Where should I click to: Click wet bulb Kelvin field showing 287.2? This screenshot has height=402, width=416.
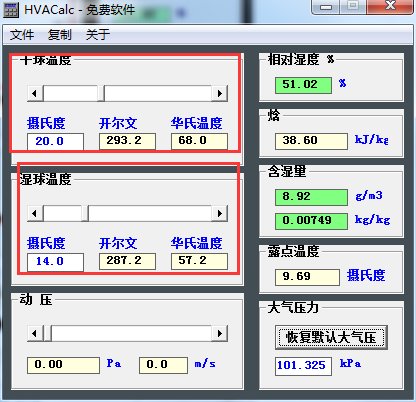click(127, 261)
